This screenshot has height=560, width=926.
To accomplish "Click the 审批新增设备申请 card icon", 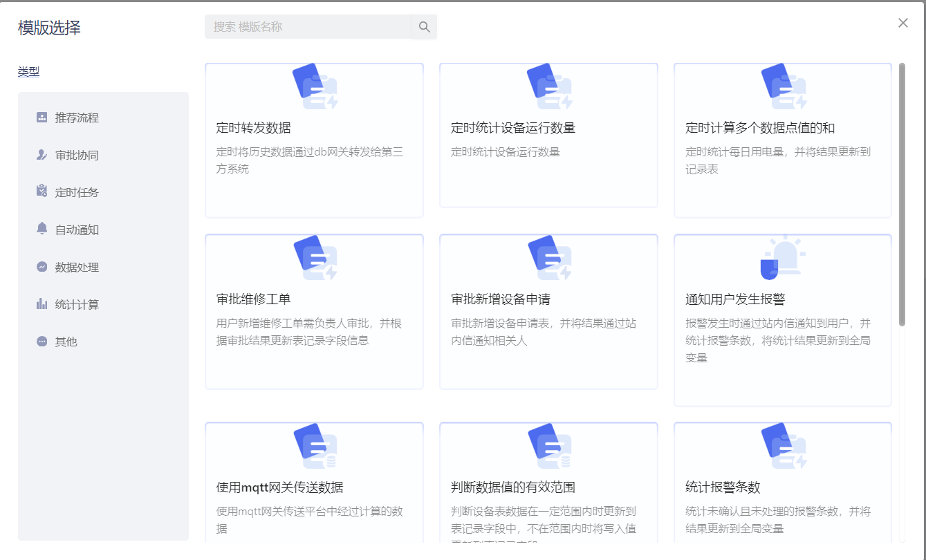I will (x=550, y=258).
